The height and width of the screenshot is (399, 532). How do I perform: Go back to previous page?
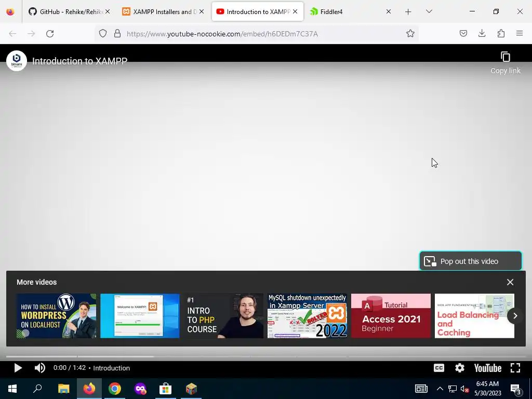point(12,34)
